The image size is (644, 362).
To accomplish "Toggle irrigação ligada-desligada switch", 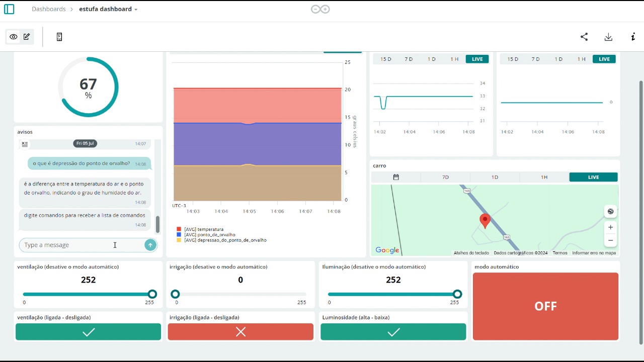I will pyautogui.click(x=240, y=332).
